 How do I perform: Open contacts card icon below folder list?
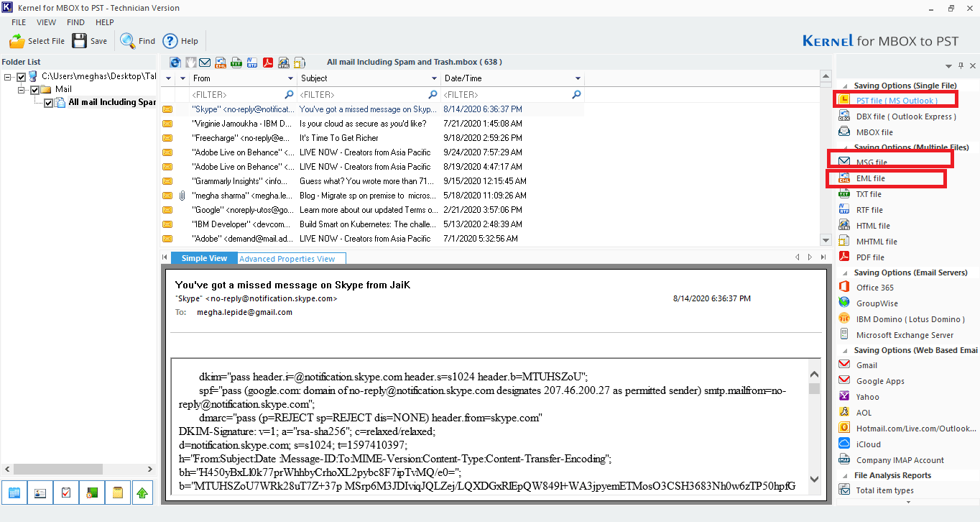[x=40, y=493]
